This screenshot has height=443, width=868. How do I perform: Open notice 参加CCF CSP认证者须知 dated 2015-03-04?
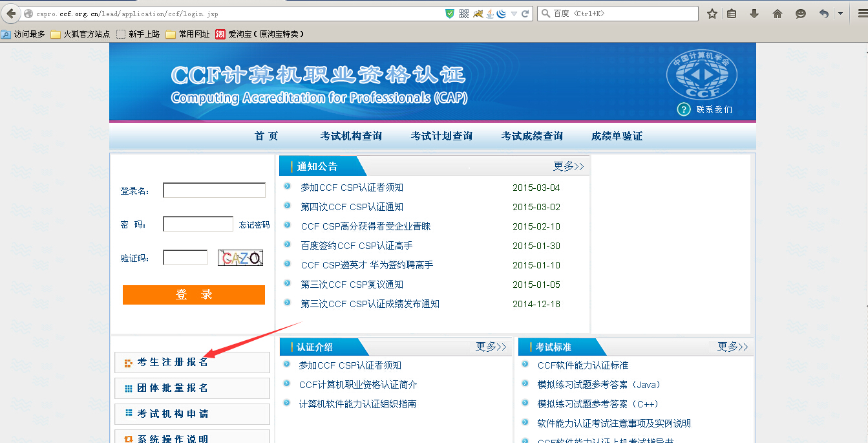click(352, 188)
